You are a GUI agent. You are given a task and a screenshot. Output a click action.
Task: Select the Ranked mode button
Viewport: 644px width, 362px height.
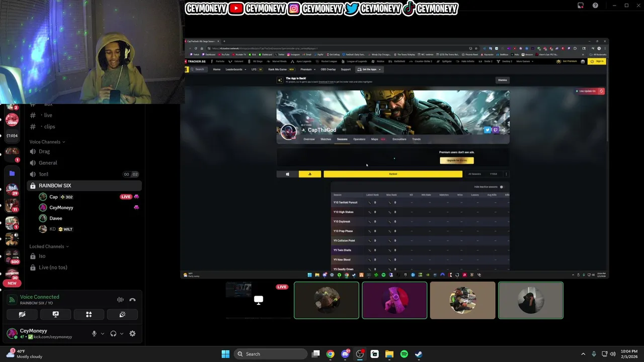pos(393,174)
